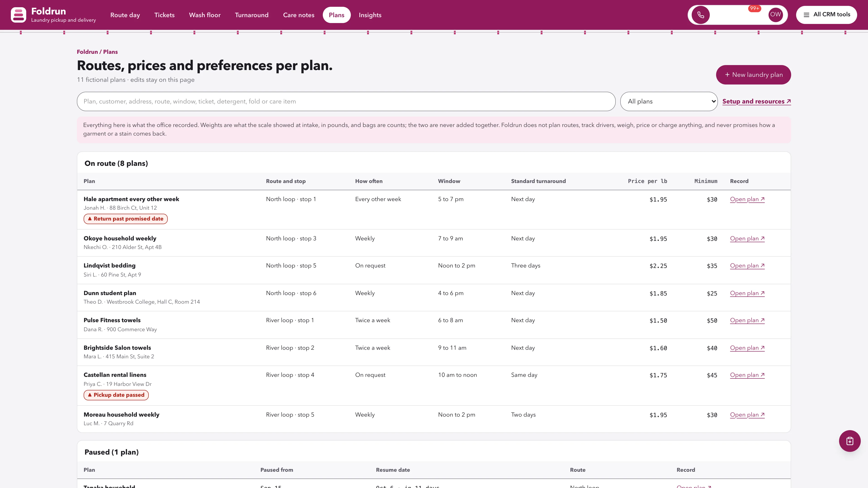
Task: Open the All CRM tools menu
Action: click(x=826, y=14)
